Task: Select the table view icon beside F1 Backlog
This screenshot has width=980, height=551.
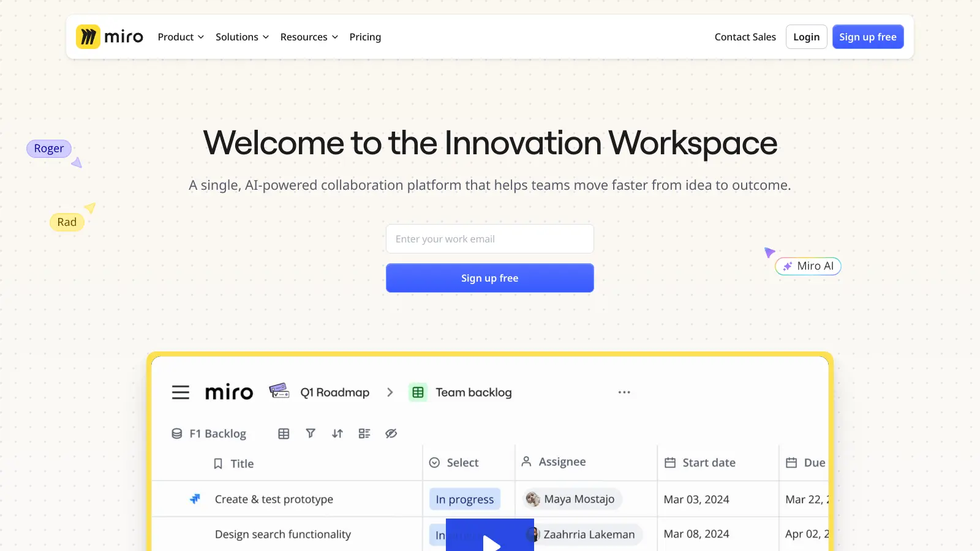Action: (284, 433)
